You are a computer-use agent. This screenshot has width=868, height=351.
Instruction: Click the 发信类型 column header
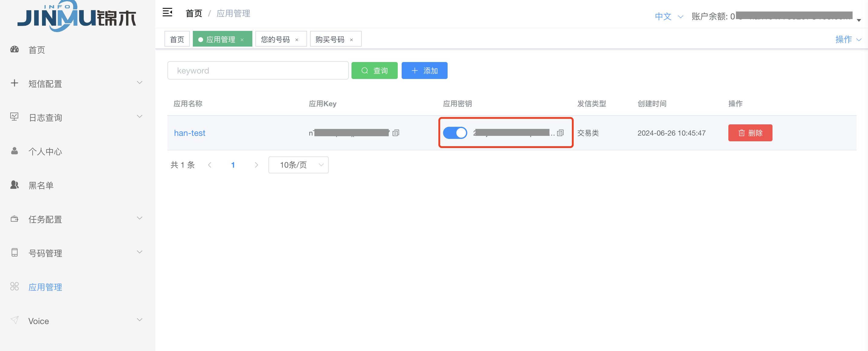pos(592,103)
